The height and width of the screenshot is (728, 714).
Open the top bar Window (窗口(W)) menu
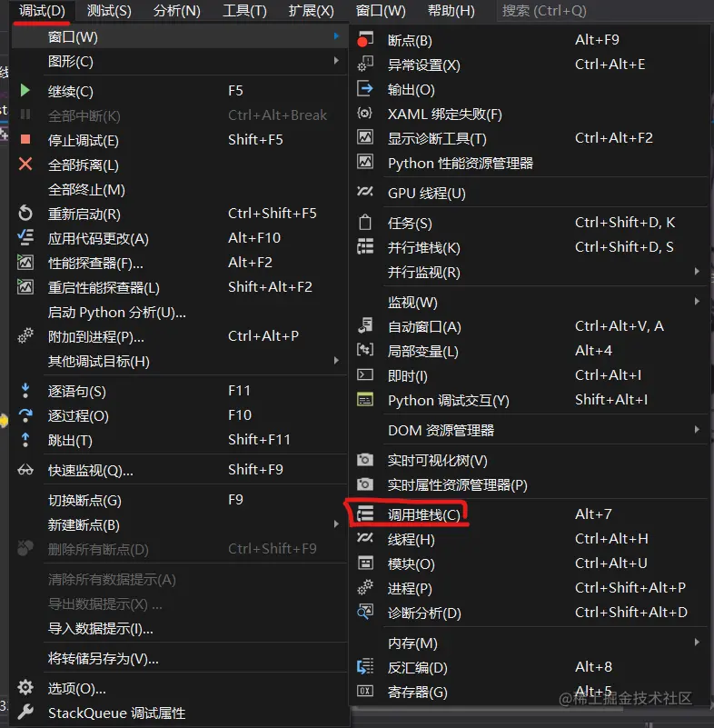(x=381, y=11)
